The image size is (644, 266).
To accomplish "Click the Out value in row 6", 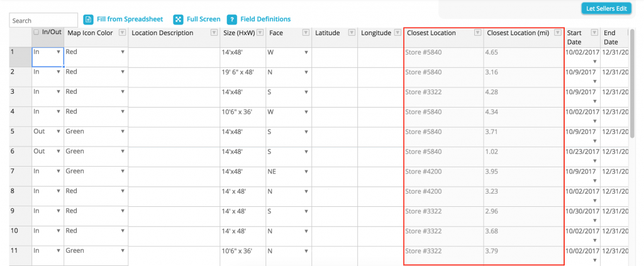I will pyautogui.click(x=40, y=152).
